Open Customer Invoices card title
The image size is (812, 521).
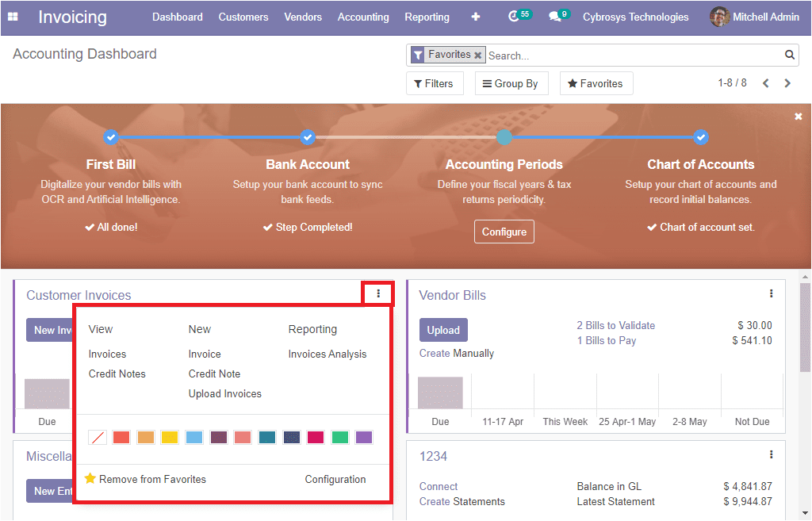(79, 295)
